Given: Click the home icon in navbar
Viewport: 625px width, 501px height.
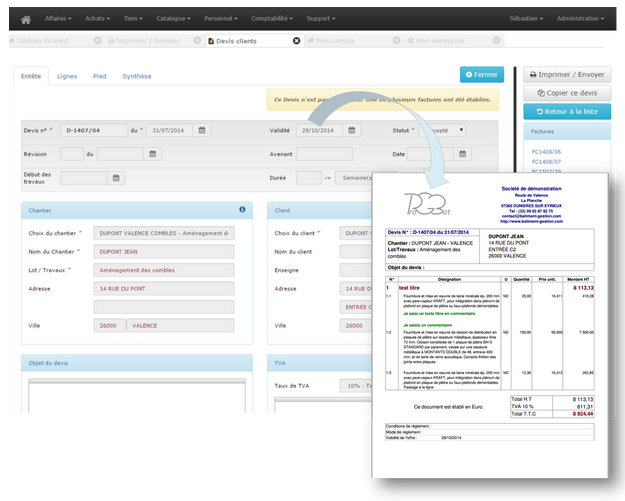Looking at the screenshot, I should (x=26, y=18).
